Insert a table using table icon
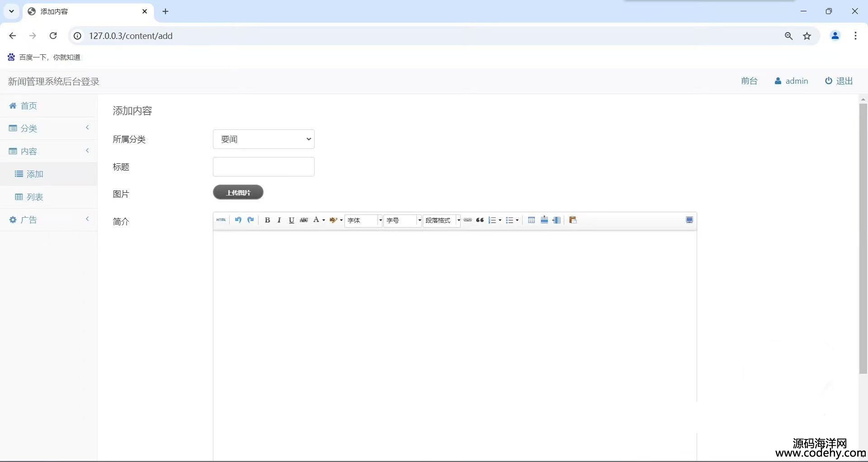The height and width of the screenshot is (462, 868). (532, 220)
